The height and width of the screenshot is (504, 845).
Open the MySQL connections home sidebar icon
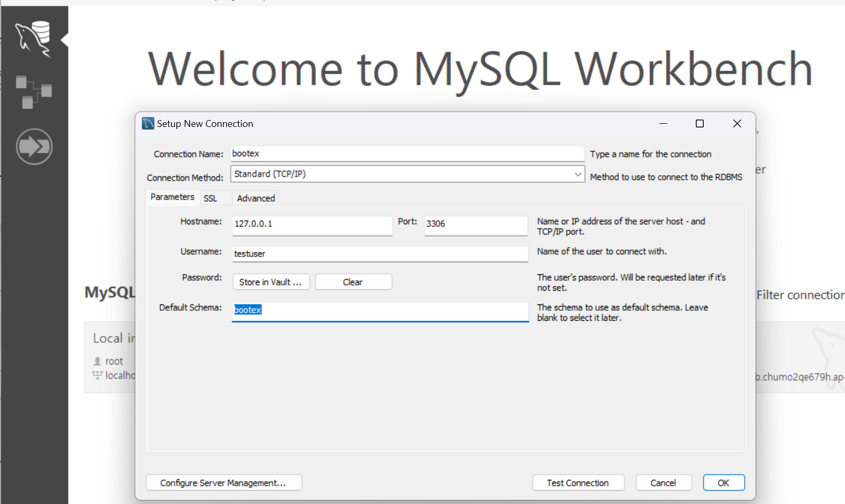[x=33, y=39]
